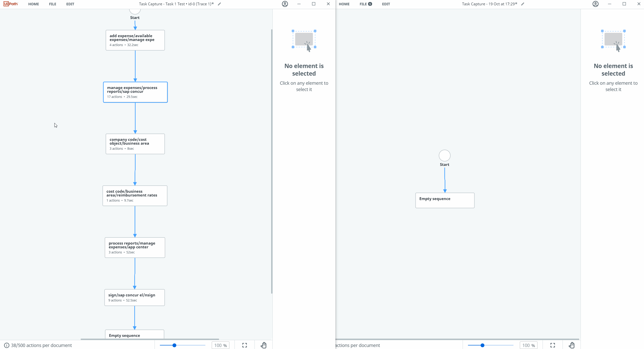Toggle the pan hand tool in left window
The height and width of the screenshot is (349, 644).
[x=264, y=345]
